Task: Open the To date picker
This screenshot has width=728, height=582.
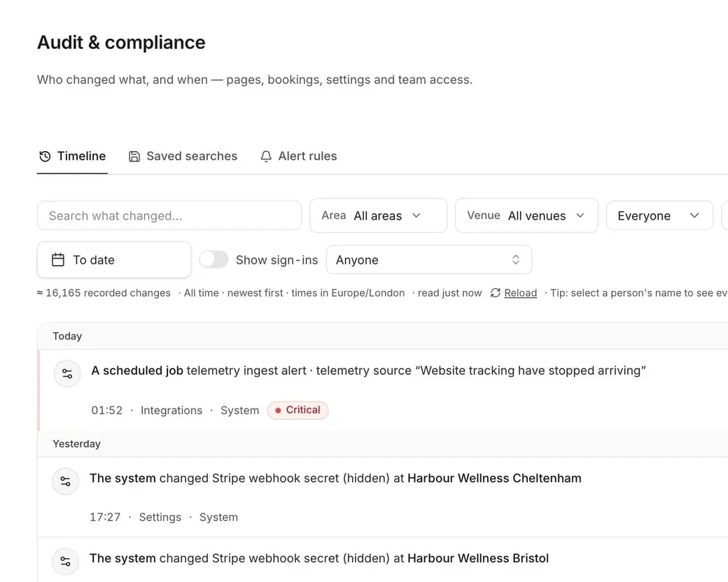Action: click(x=114, y=260)
